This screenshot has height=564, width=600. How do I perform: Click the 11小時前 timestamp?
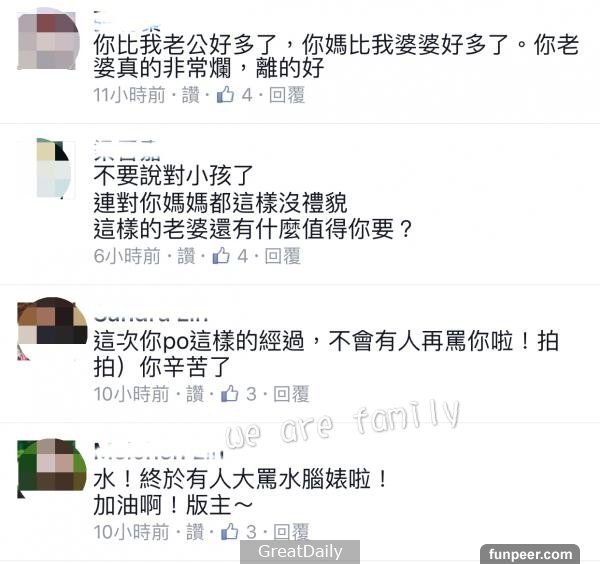click(129, 95)
